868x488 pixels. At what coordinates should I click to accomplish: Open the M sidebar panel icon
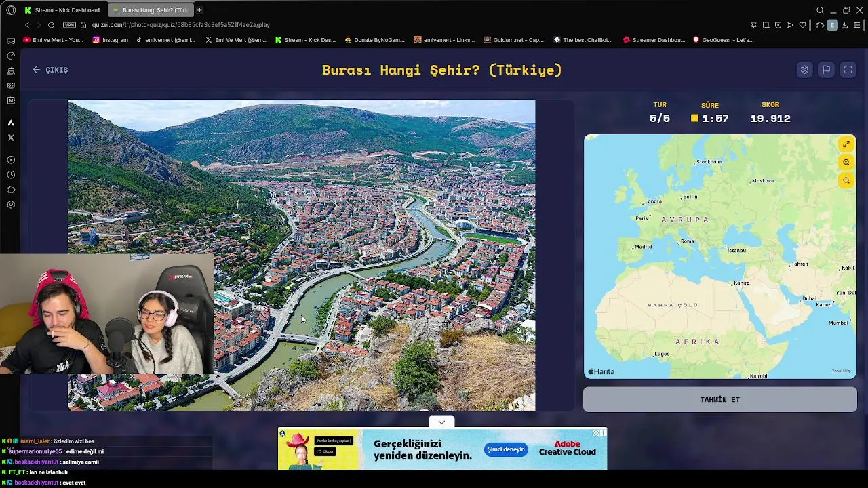point(11,100)
